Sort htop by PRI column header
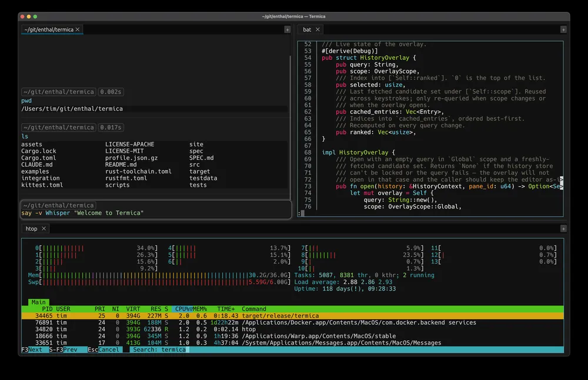 click(x=100, y=309)
